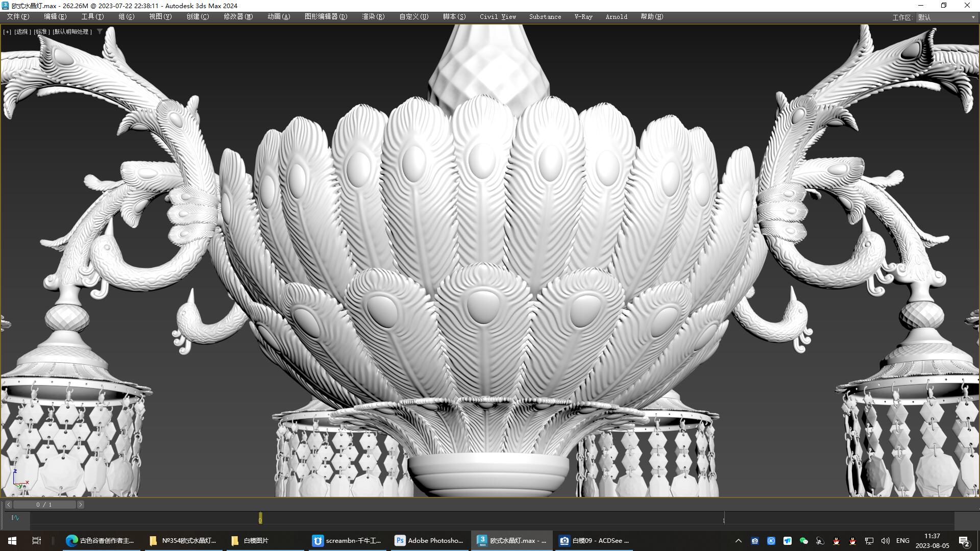This screenshot has width=980, height=551.
Task: Click the previous frame arrow button
Action: coord(9,505)
